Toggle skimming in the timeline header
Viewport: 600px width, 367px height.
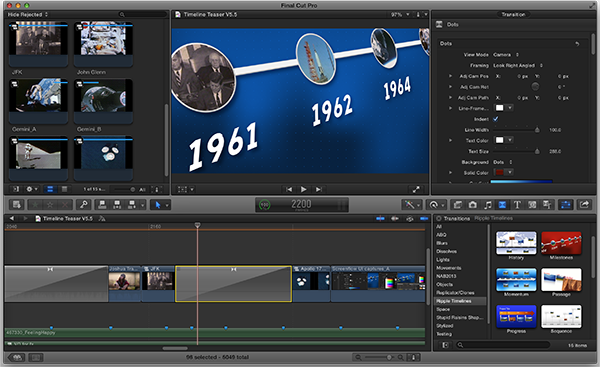380,219
